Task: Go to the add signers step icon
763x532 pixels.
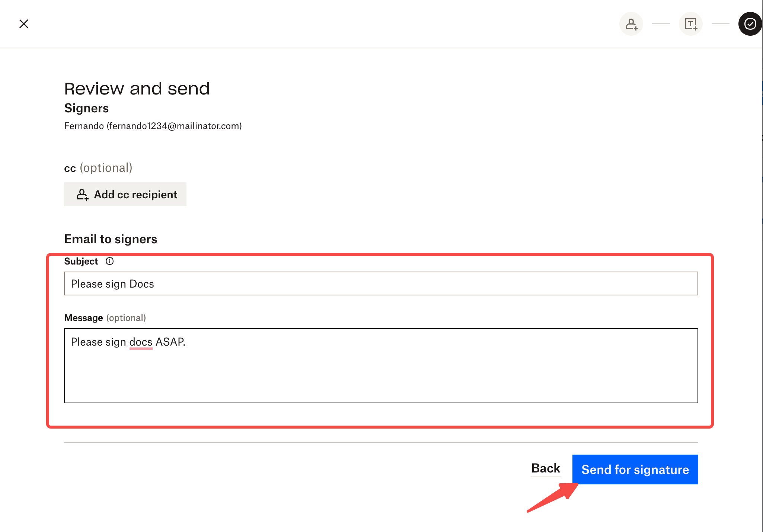Action: [631, 24]
